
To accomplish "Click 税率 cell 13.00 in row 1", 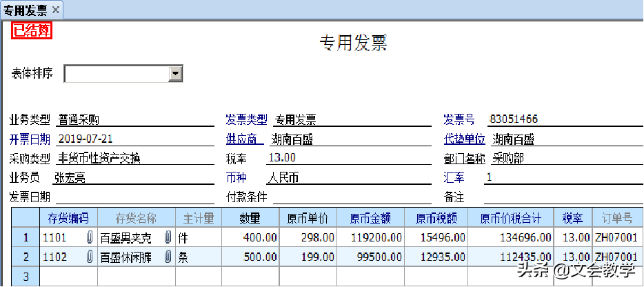I will coord(573,237).
